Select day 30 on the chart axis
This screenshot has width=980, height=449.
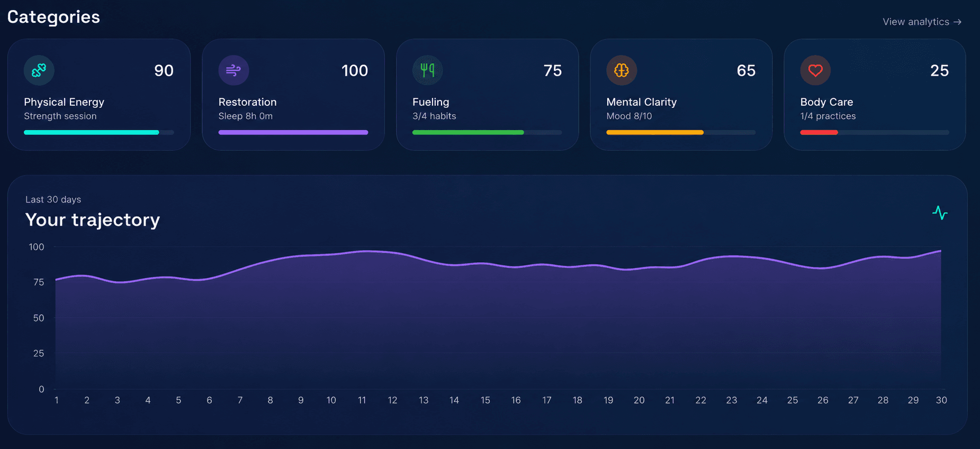point(941,400)
